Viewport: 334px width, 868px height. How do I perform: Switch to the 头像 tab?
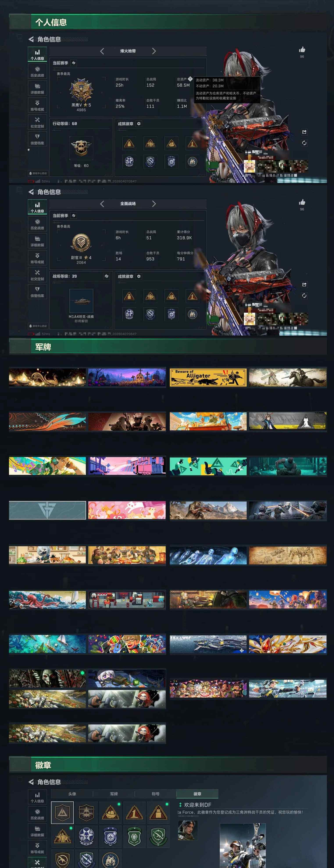(72, 794)
